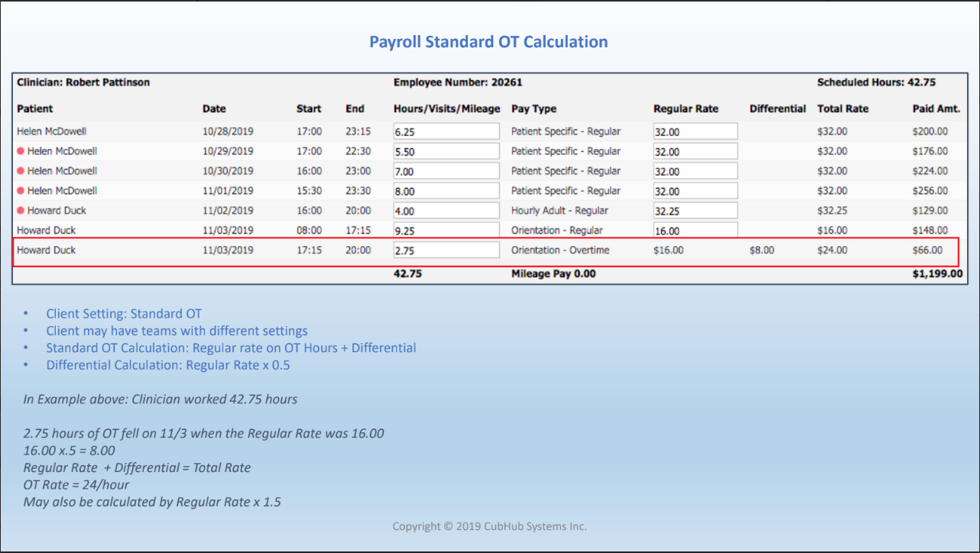Click date 11/02/2019
The image size is (980, 553).
pos(228,211)
